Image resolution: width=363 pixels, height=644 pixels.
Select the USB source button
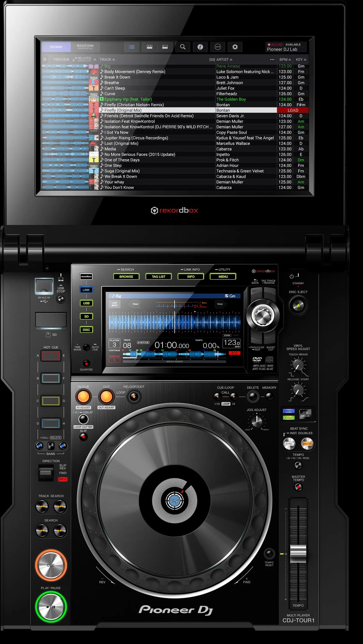pos(86,303)
